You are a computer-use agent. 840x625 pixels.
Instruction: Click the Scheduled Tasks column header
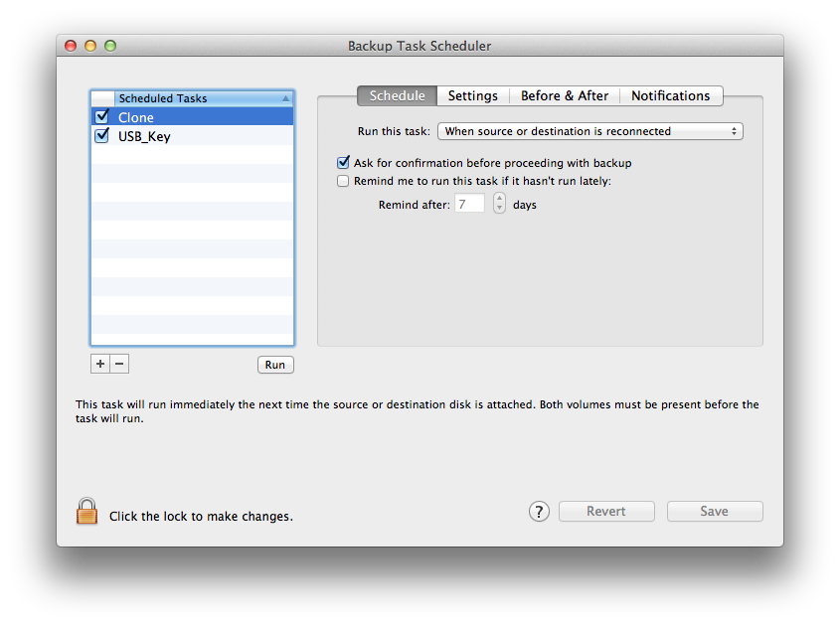pyautogui.click(x=204, y=98)
